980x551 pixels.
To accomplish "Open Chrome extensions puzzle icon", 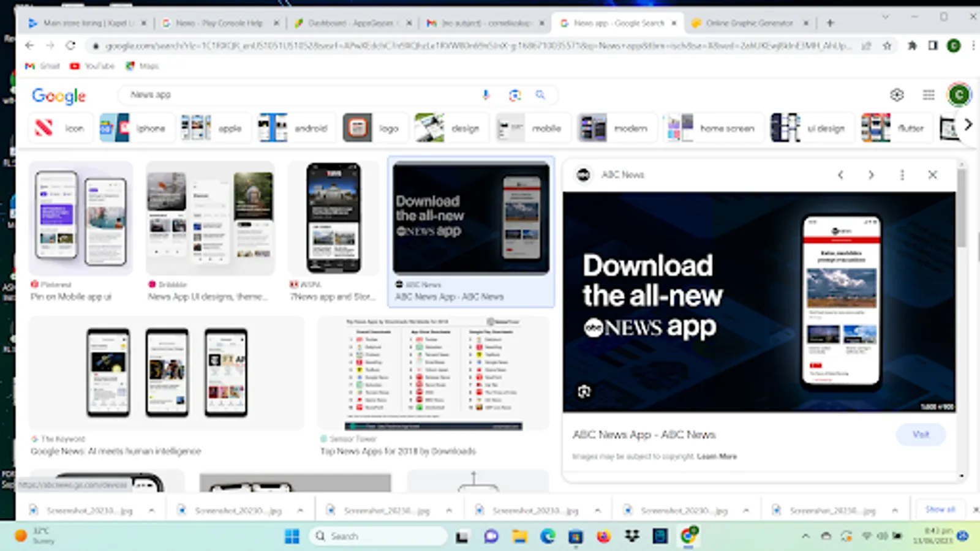I will point(912,46).
